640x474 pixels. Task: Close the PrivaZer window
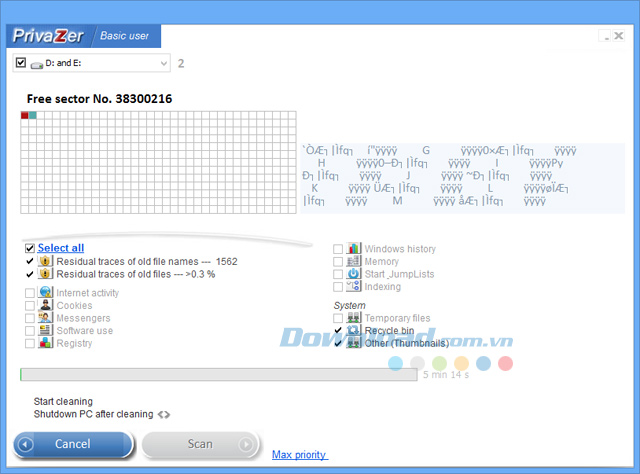(619, 36)
